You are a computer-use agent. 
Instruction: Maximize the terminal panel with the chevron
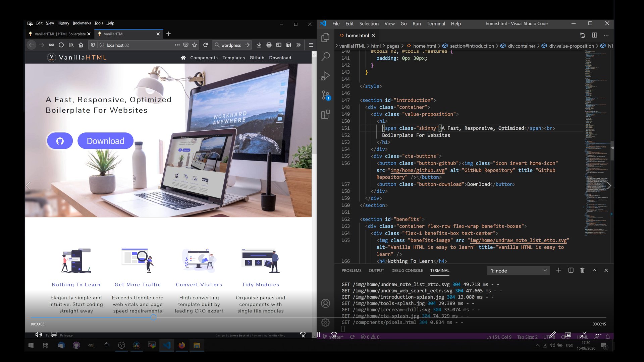pos(594,270)
